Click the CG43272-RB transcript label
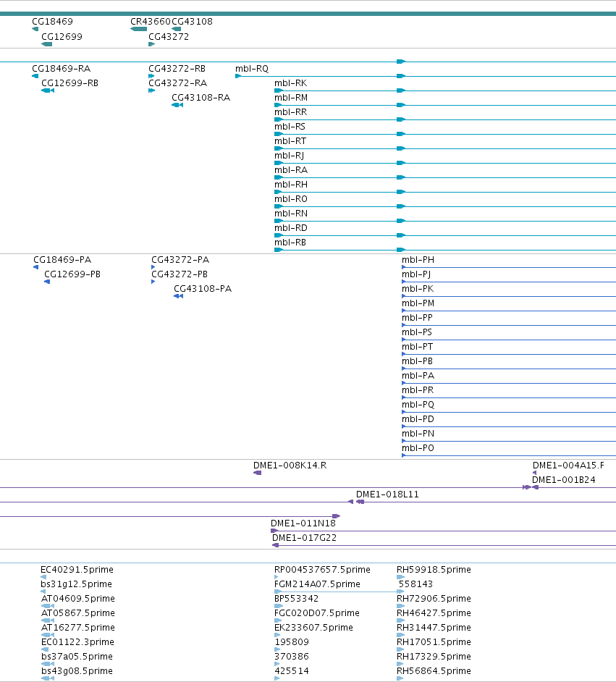Viewport: 616px width, 682px height. click(177, 68)
